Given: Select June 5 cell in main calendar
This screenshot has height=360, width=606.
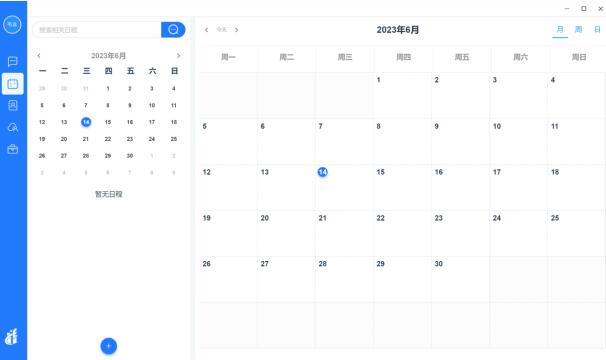Looking at the screenshot, I should click(x=228, y=141).
